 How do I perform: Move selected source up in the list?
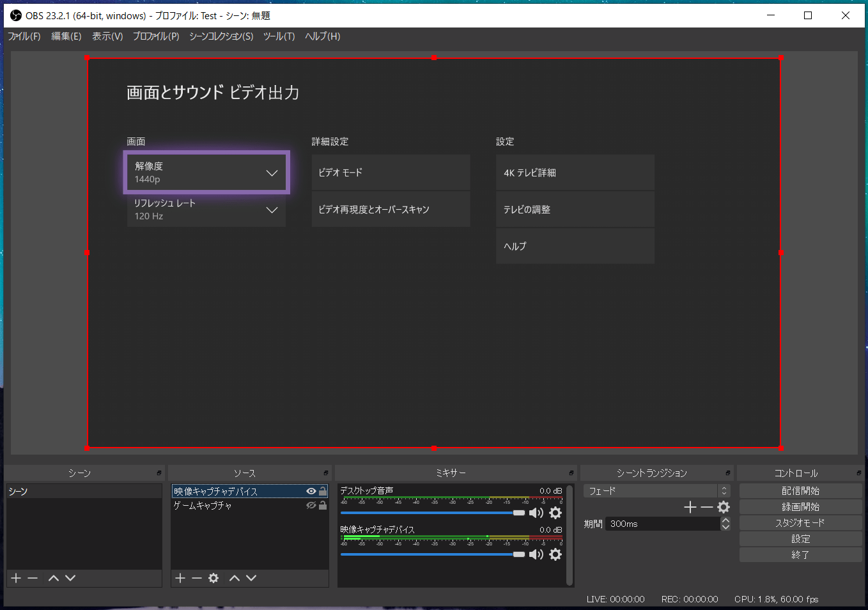coord(235,578)
